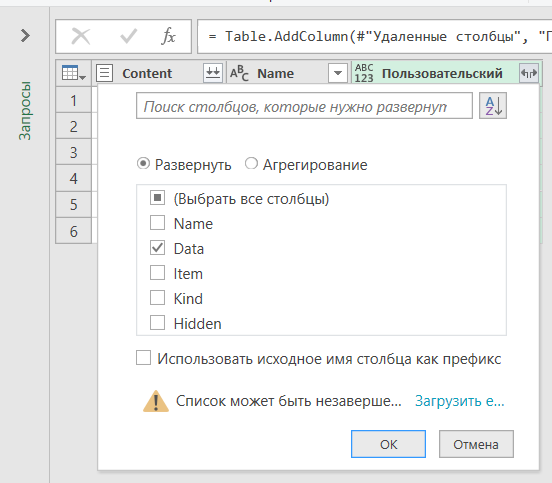Screen dimensions: 552x483
Task: Click the ABC type icon of Name column
Action: 239,73
